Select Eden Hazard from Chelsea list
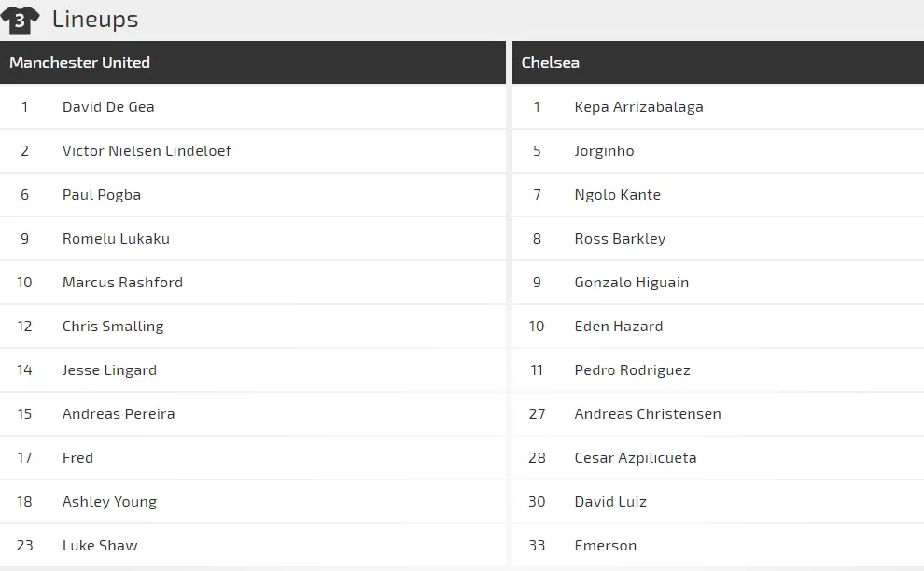924x571 pixels. [619, 326]
